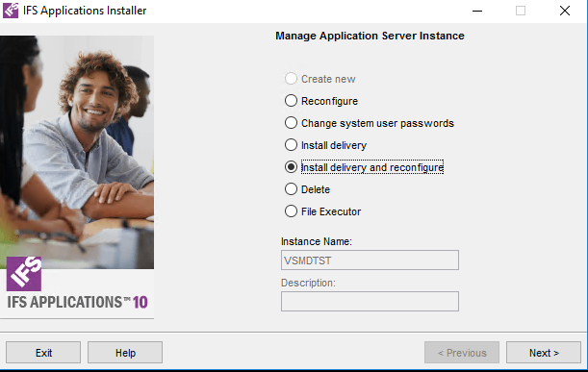Click the Manage Application Server Instance heading
588x372 pixels.
point(370,36)
